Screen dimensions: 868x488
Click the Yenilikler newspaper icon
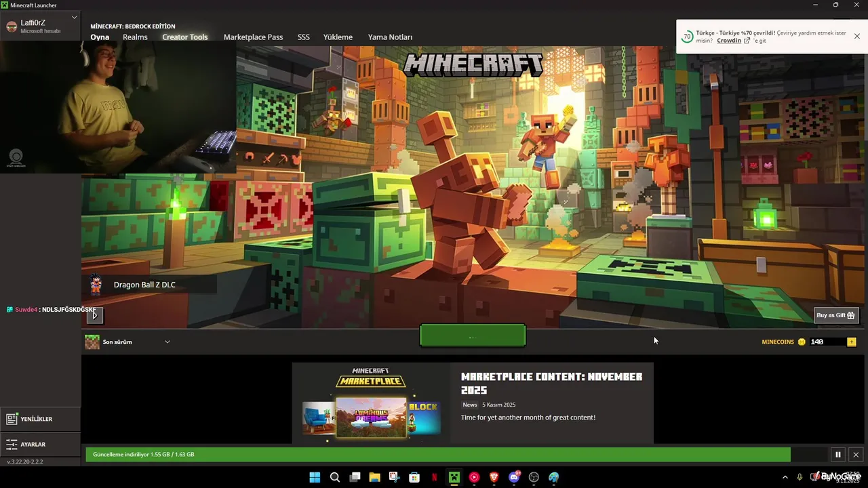(12, 419)
